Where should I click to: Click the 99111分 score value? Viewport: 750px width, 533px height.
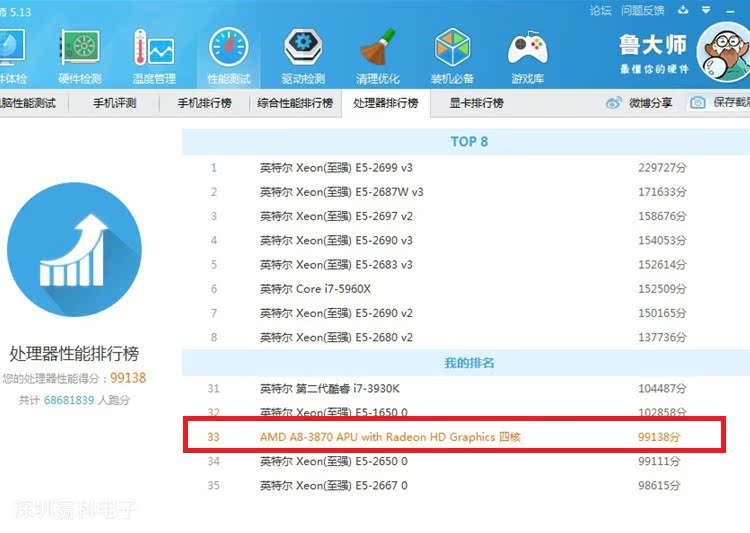659,461
